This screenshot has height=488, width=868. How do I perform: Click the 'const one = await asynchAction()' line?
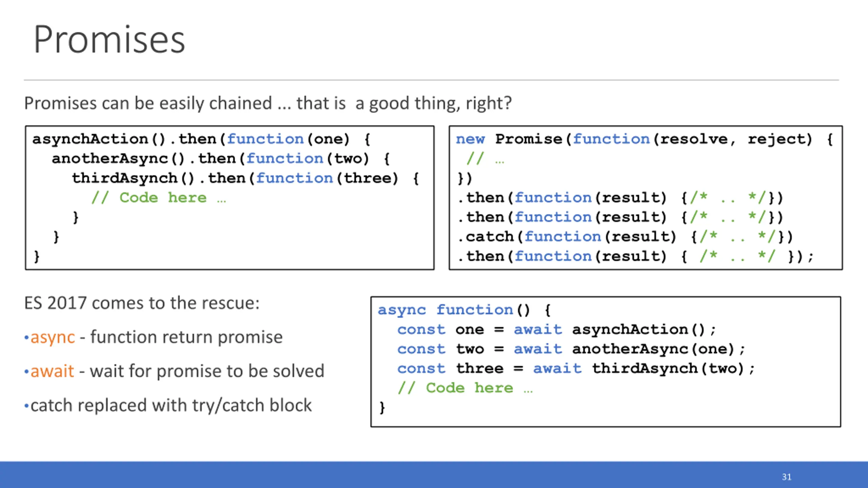[x=557, y=330]
